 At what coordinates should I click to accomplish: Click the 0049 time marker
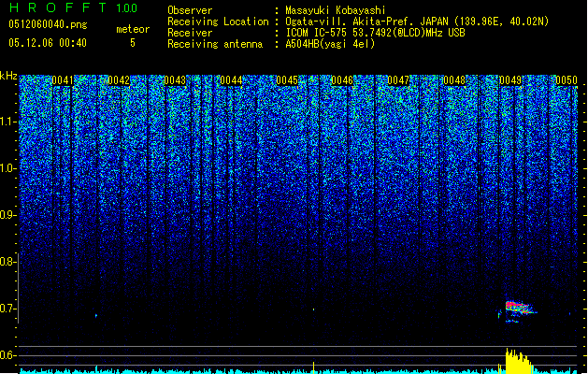click(x=510, y=80)
